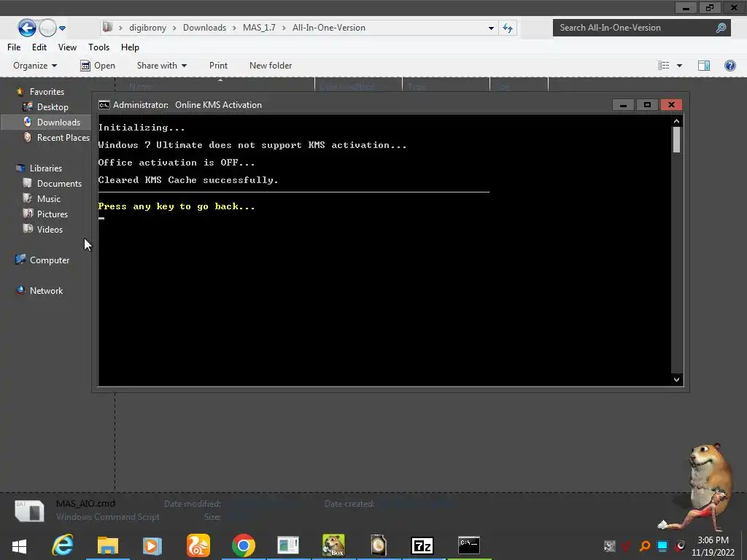This screenshot has width=747, height=560.
Task: Open UC Browser from the taskbar
Action: tap(198, 545)
